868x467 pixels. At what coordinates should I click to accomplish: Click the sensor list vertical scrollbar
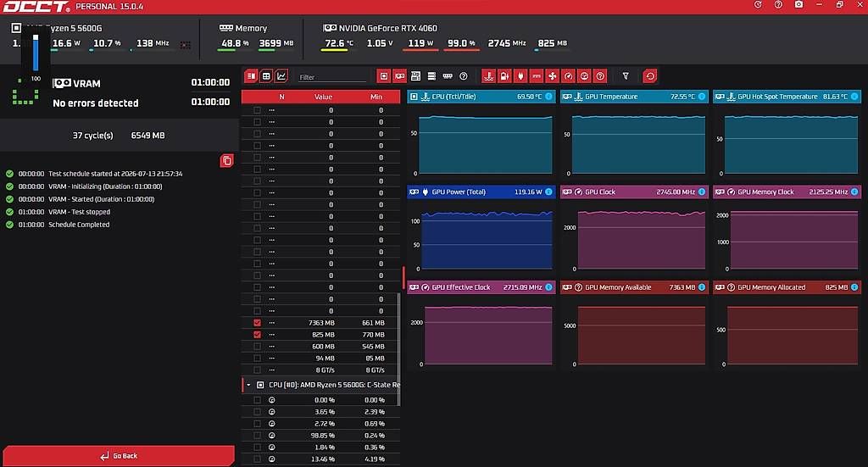[398, 348]
